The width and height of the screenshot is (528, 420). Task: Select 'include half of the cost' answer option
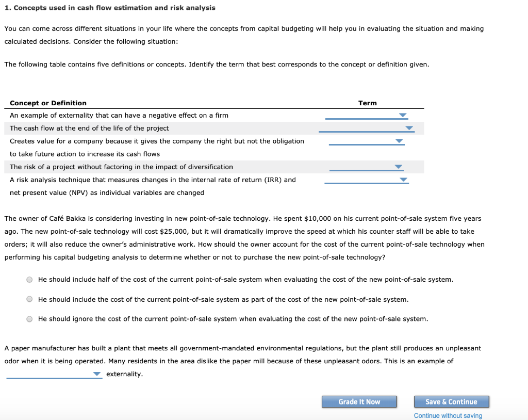(29, 279)
